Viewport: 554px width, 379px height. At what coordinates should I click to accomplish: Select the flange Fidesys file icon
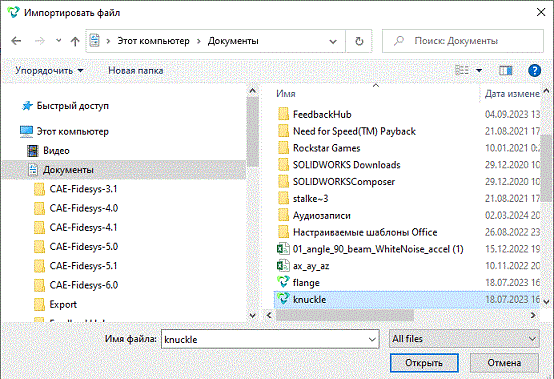tap(283, 282)
